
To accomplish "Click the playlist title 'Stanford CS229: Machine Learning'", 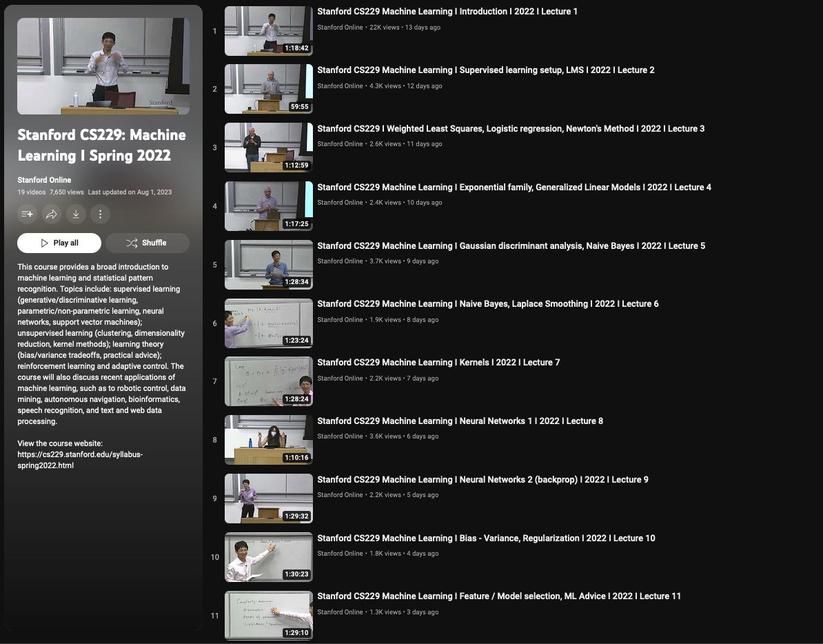I will [101, 145].
